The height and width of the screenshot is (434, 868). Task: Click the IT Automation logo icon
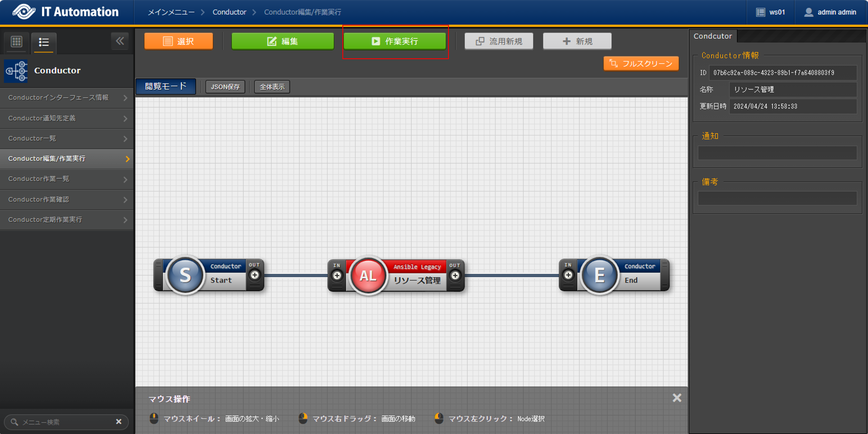[x=24, y=12]
